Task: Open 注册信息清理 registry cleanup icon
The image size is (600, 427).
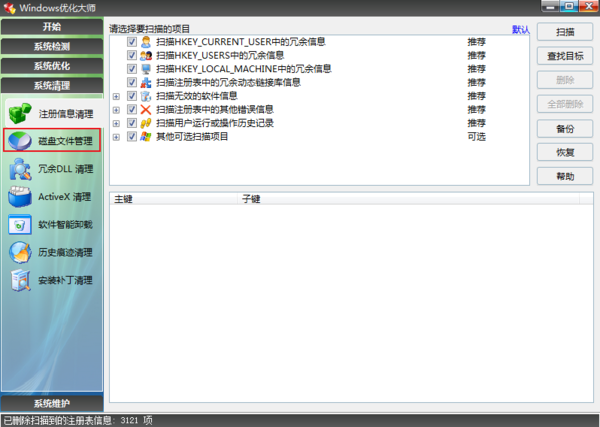Action: click(20, 113)
